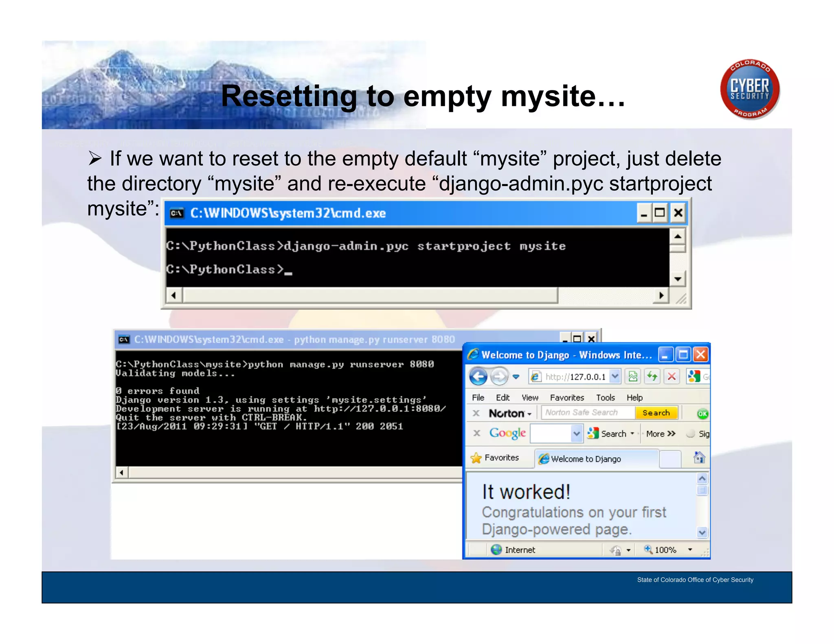Click the Google toolbar logo
The image size is (834, 644).
click(507, 434)
